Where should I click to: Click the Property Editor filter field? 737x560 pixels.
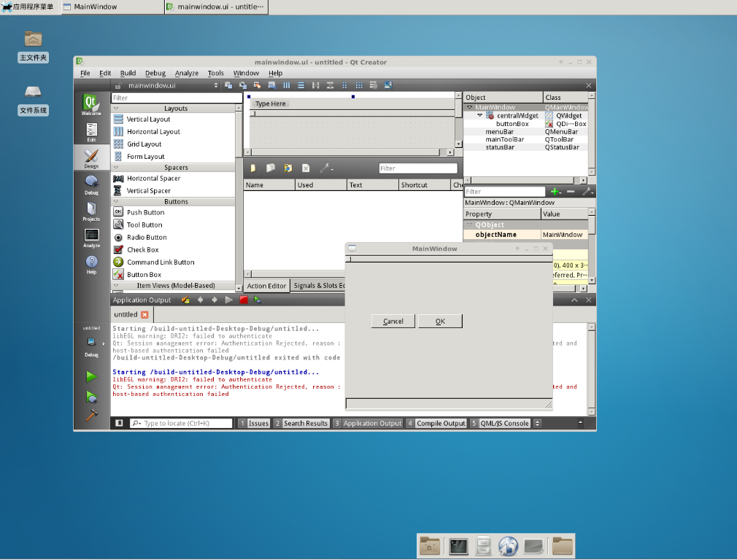[x=504, y=191]
